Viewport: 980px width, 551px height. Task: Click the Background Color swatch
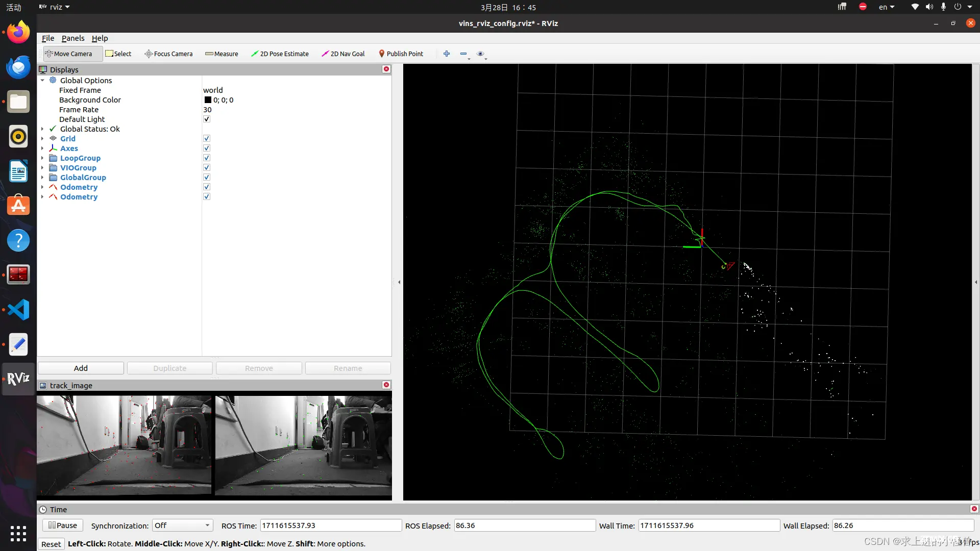point(207,99)
